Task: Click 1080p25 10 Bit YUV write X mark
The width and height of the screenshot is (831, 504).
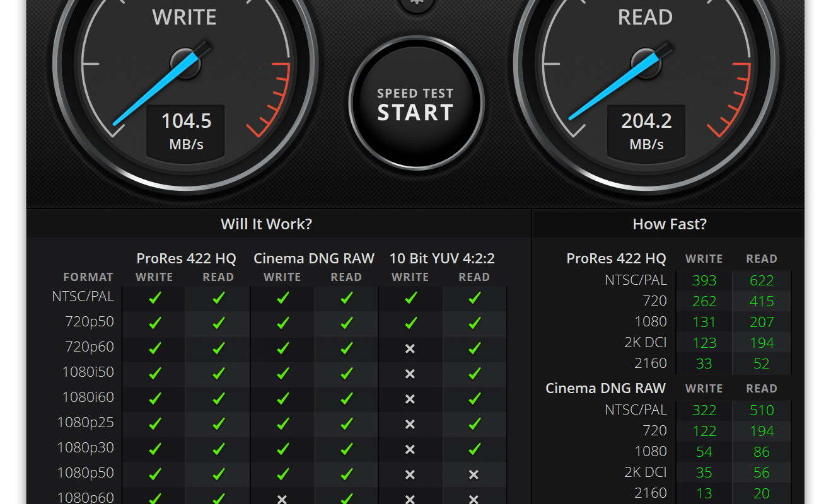Action: coord(410,424)
